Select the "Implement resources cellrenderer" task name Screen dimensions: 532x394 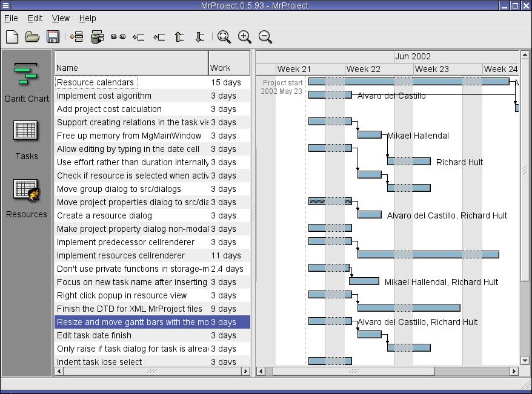121,255
